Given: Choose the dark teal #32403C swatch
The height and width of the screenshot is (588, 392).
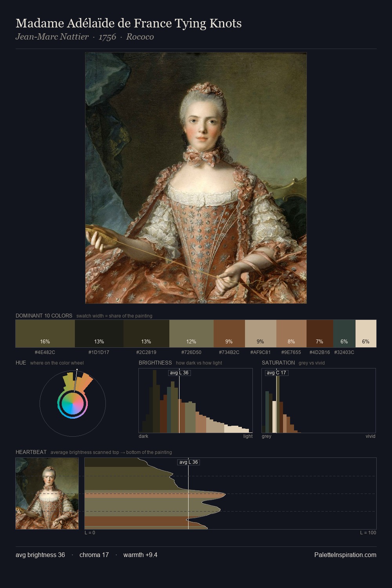Looking at the screenshot, I should pos(344,334).
